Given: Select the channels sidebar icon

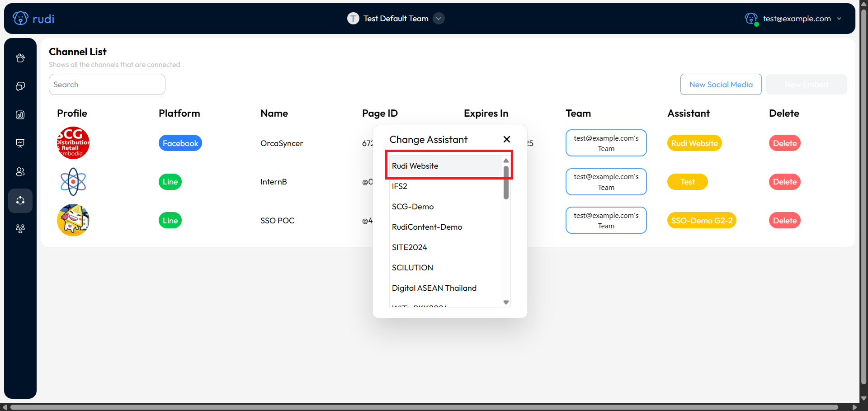Looking at the screenshot, I should click(20, 201).
